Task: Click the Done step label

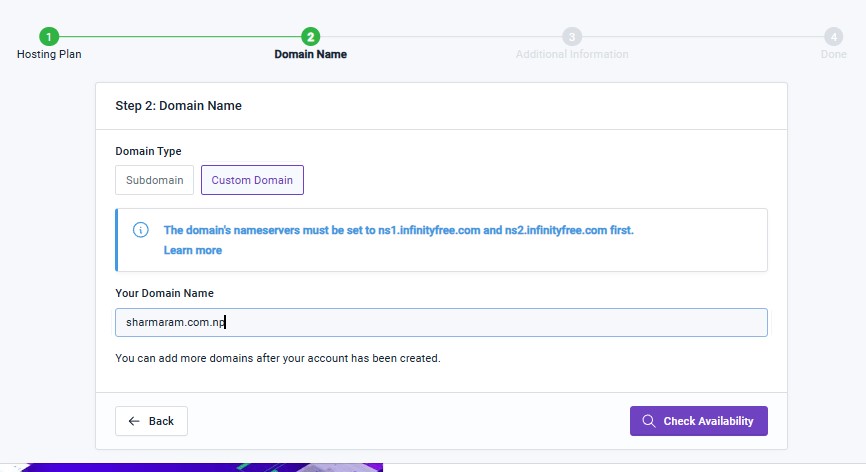Action: tap(833, 54)
